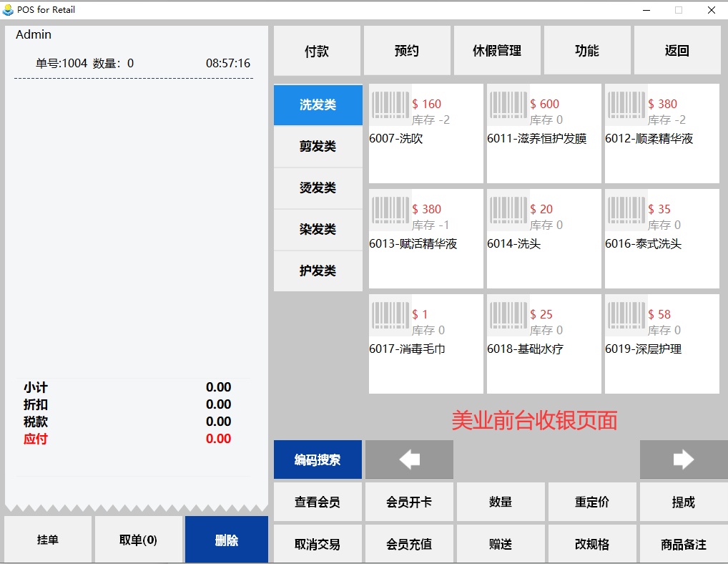The width and height of the screenshot is (728, 564).
Task: Click barcode icon of 6011-滋养恒护发膜
Action: pyautogui.click(x=508, y=104)
